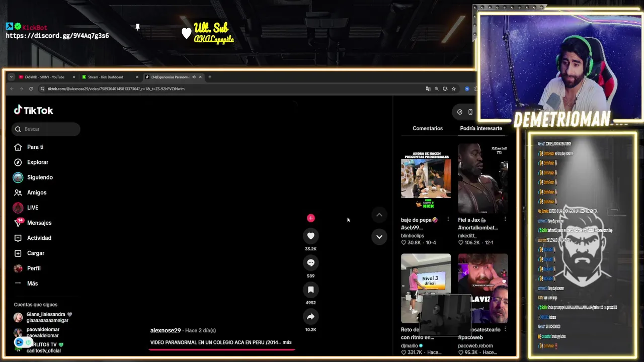
Task: Expand the description with 'más'
Action: pos(287,342)
